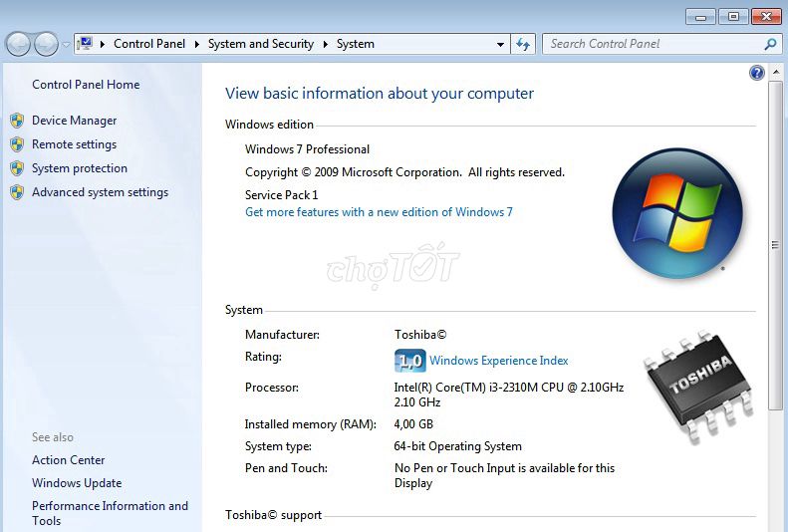Click the Windows Experience Index rating badge
788x532 pixels.
pyautogui.click(x=409, y=361)
